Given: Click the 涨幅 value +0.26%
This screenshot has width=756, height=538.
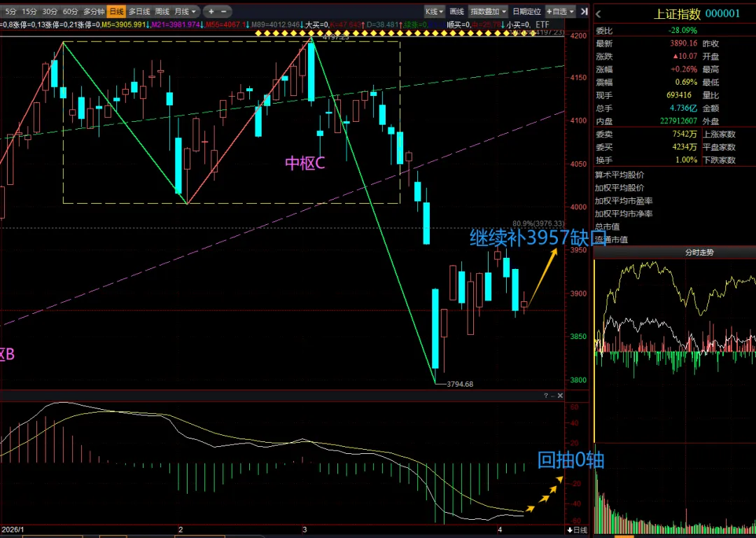Looking at the screenshot, I should tap(684, 69).
